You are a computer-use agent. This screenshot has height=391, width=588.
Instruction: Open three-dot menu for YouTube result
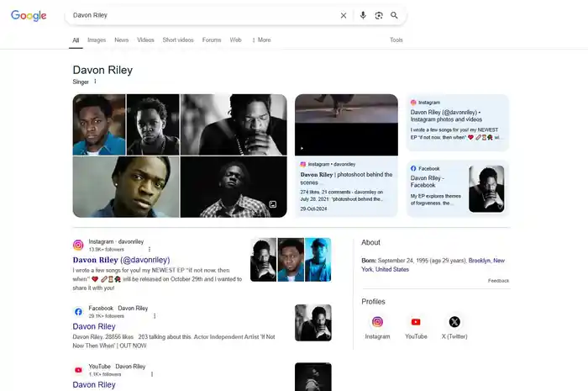[x=152, y=374]
